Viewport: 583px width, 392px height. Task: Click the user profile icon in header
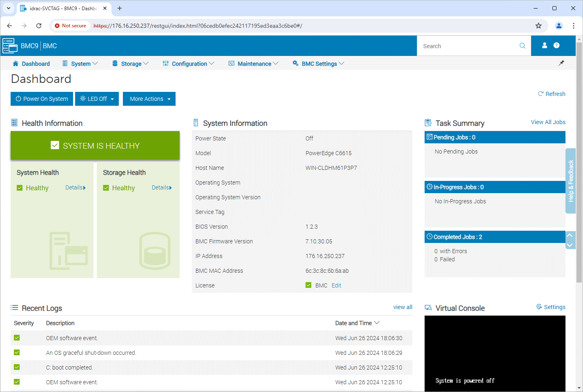[544, 45]
